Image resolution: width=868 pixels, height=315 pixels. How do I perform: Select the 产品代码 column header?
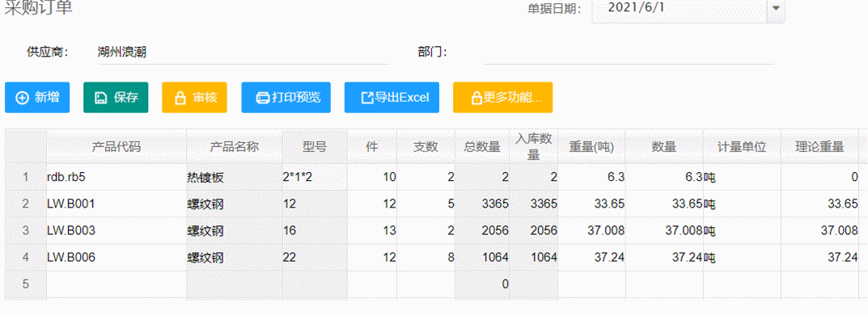(x=116, y=147)
